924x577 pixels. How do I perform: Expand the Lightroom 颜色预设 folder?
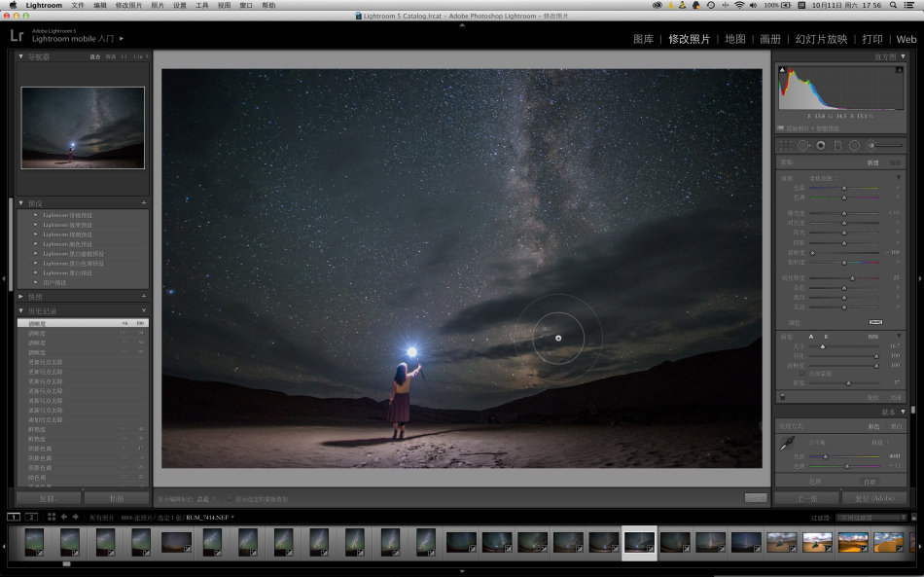(x=36, y=243)
